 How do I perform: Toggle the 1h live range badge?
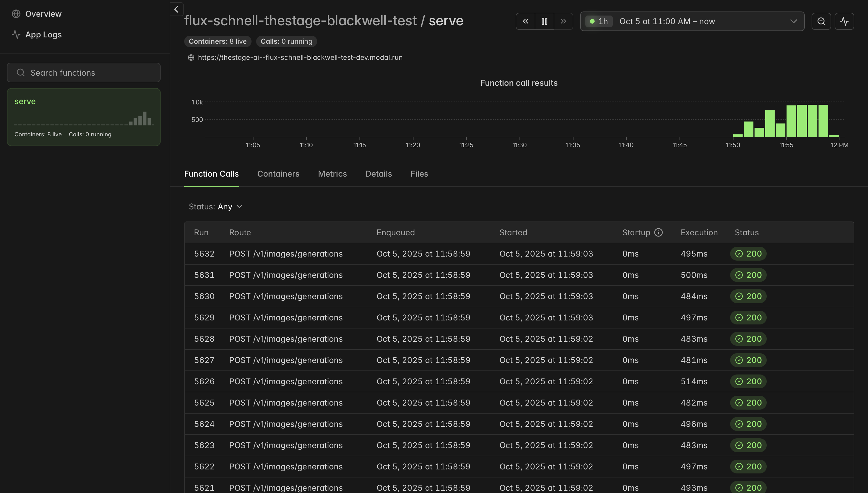tap(599, 21)
